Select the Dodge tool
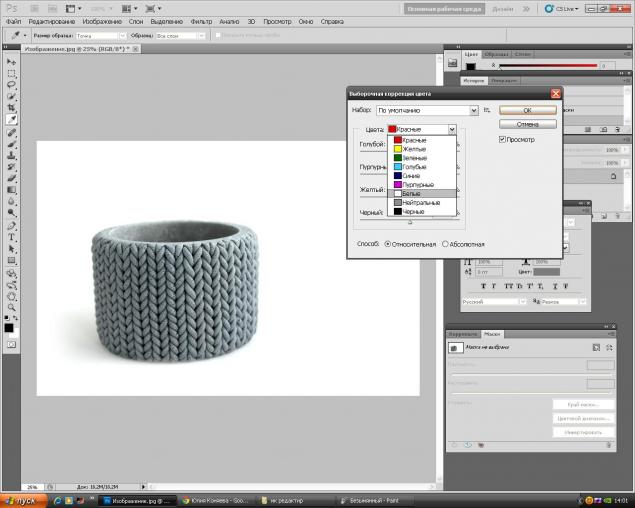The image size is (635, 508). pyautogui.click(x=11, y=213)
